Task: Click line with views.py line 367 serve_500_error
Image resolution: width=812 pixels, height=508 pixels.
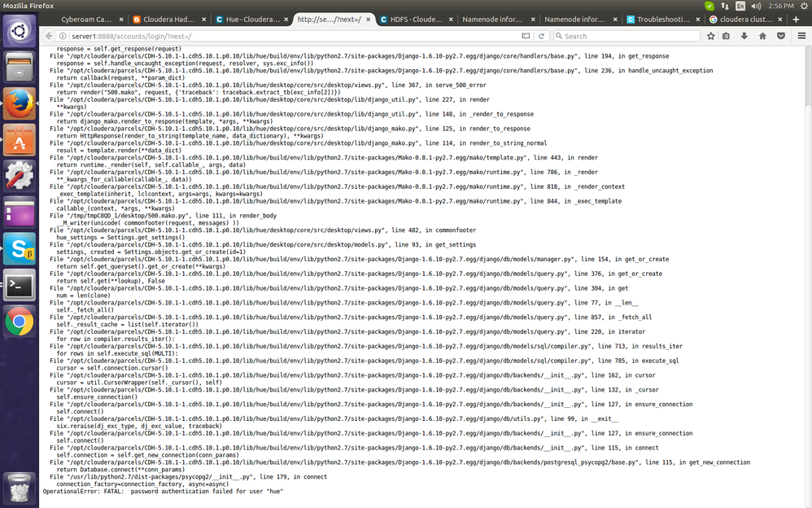Action: pos(268,85)
